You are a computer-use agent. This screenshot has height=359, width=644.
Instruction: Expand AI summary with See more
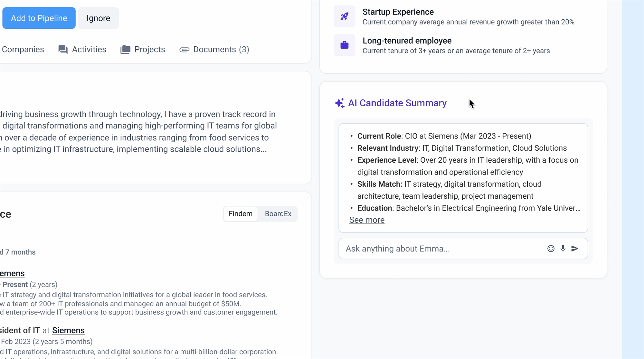367,220
